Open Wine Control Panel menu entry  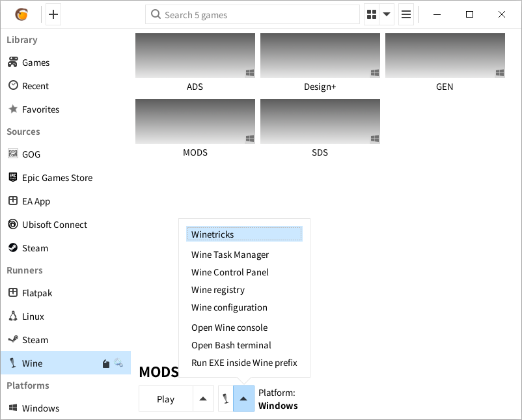click(244, 272)
